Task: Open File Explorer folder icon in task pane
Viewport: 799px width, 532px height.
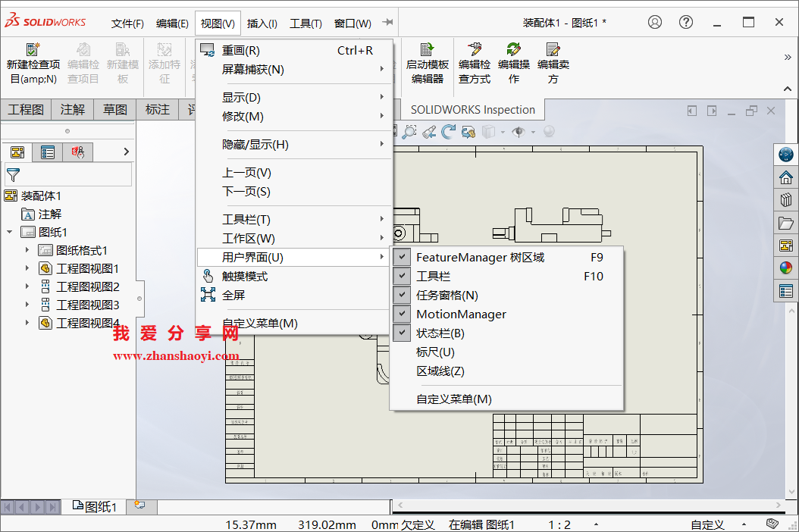Action: (x=786, y=223)
